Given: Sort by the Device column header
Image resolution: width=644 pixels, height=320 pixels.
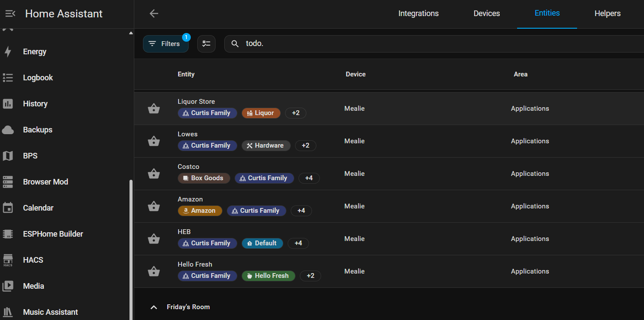Looking at the screenshot, I should (355, 74).
